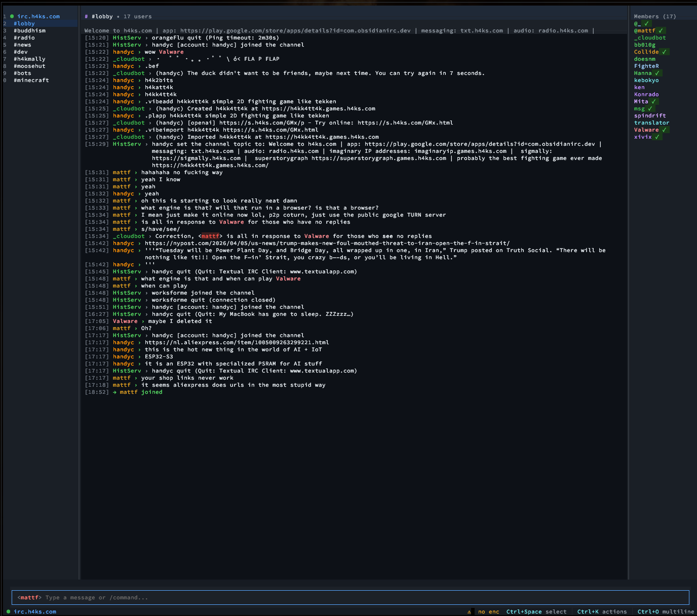Click the verified checkmark next to xivix
The width and height of the screenshot is (697, 616).
[657, 137]
